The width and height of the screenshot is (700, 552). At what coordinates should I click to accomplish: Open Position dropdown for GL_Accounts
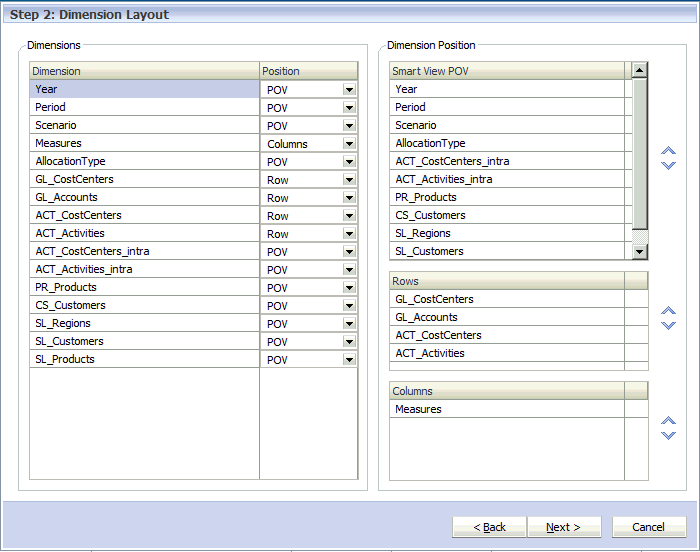pyautogui.click(x=349, y=198)
